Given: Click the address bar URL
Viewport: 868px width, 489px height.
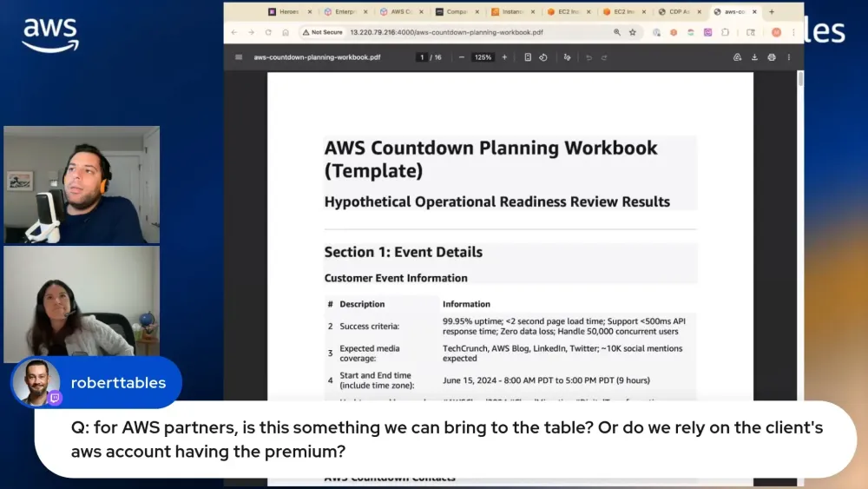Looking at the screenshot, I should coord(446,32).
